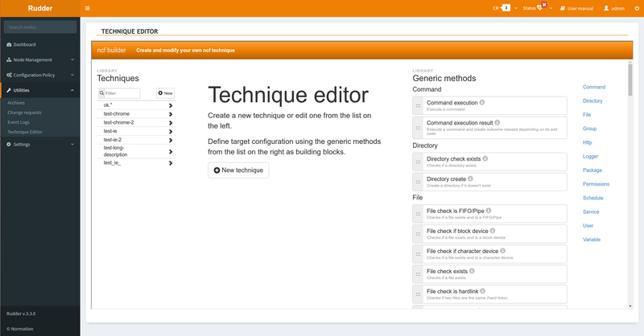Select Technique Editor in sidebar
The height and width of the screenshot is (336, 644).
click(25, 132)
